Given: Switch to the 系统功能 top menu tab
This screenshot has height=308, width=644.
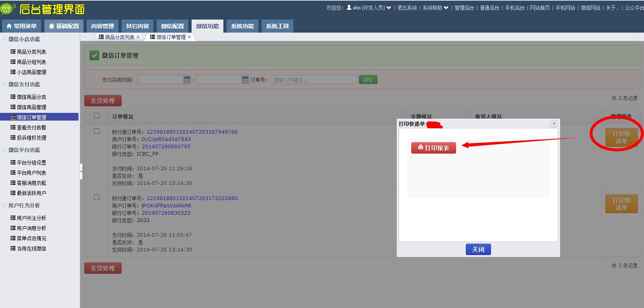Looking at the screenshot, I should click(x=242, y=26).
